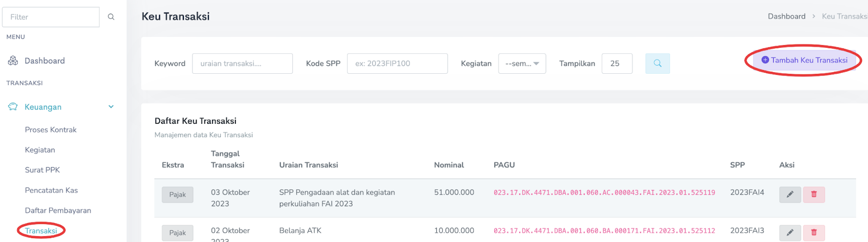Click the Dashboard breadcrumb link
Image resolution: width=868 pixels, height=242 pixels.
coord(786,16)
